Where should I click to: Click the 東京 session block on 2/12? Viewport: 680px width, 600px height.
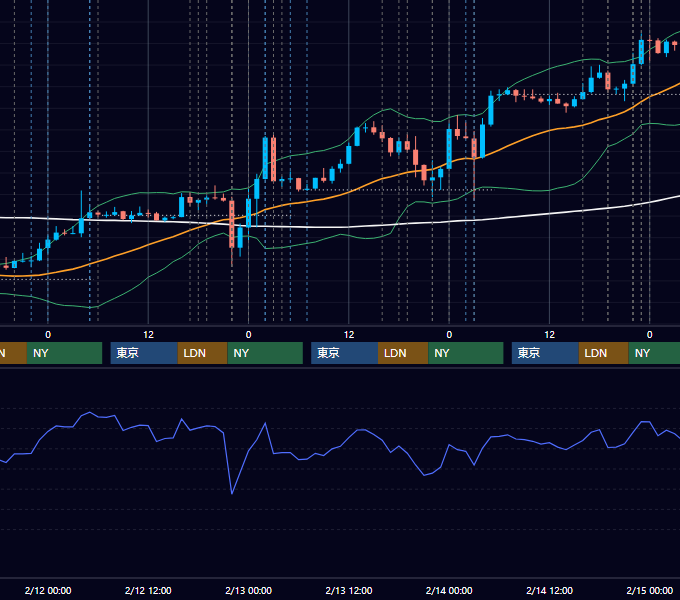[144, 353]
